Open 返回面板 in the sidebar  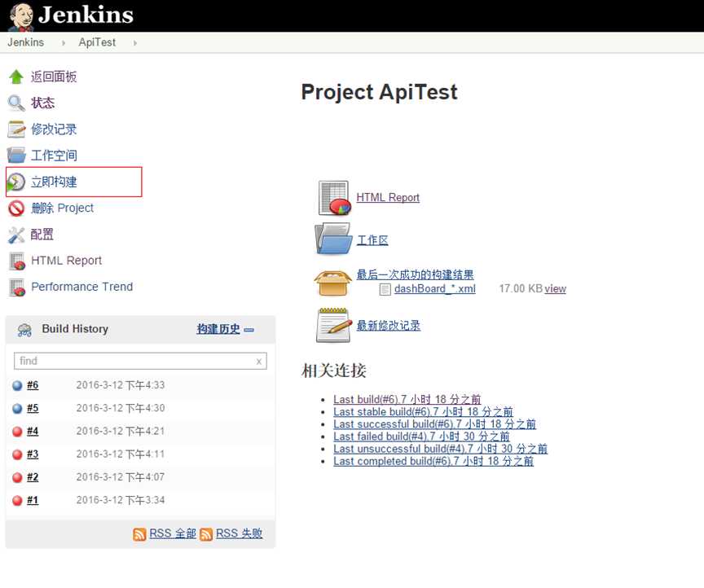click(x=54, y=77)
